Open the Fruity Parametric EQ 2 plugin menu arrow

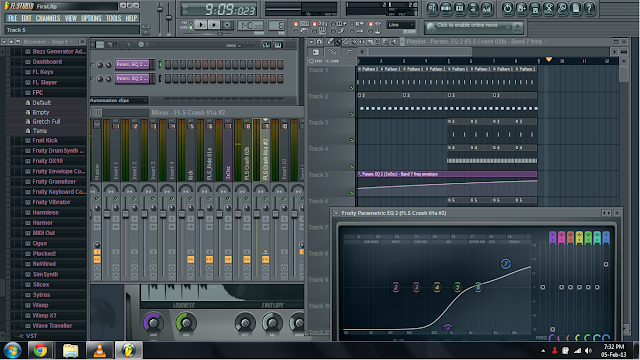336,213
